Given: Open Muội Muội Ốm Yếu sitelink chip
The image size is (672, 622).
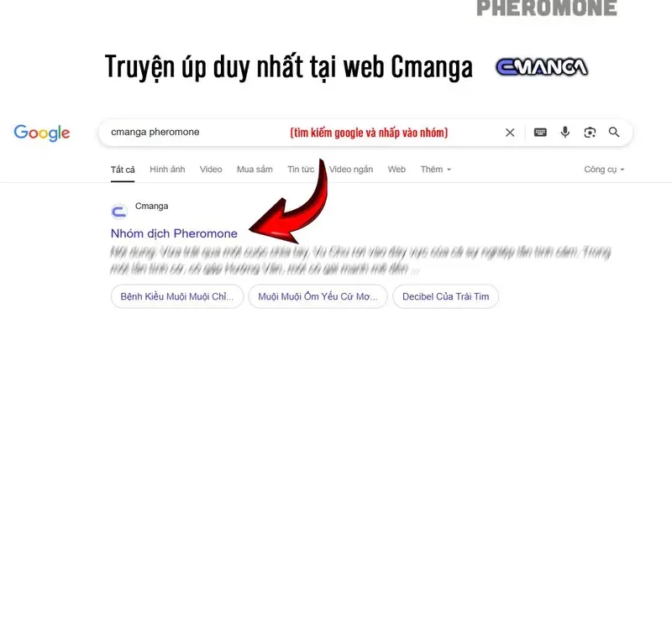Looking at the screenshot, I should pos(318,296).
